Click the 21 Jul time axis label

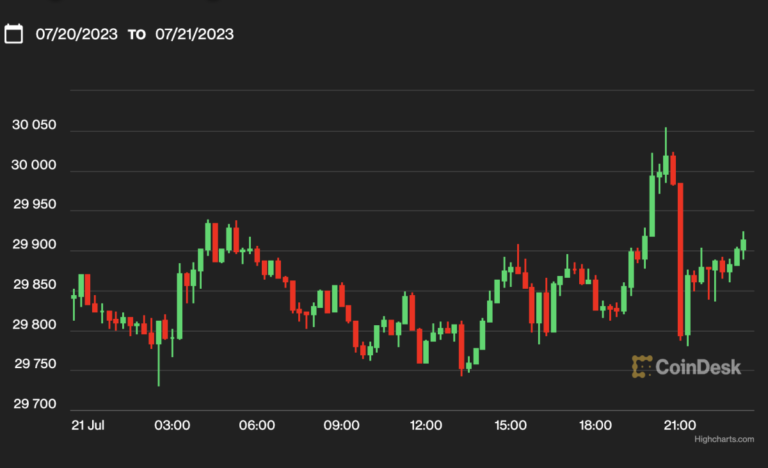pyautogui.click(x=88, y=426)
